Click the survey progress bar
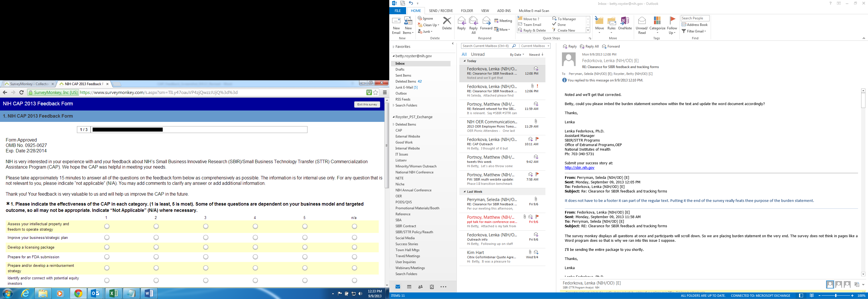 pos(192,130)
